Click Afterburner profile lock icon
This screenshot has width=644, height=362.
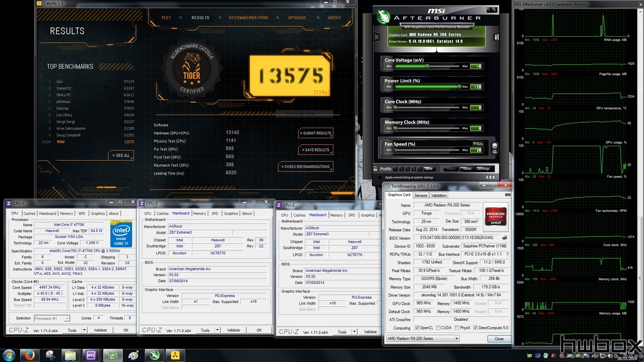click(375, 169)
